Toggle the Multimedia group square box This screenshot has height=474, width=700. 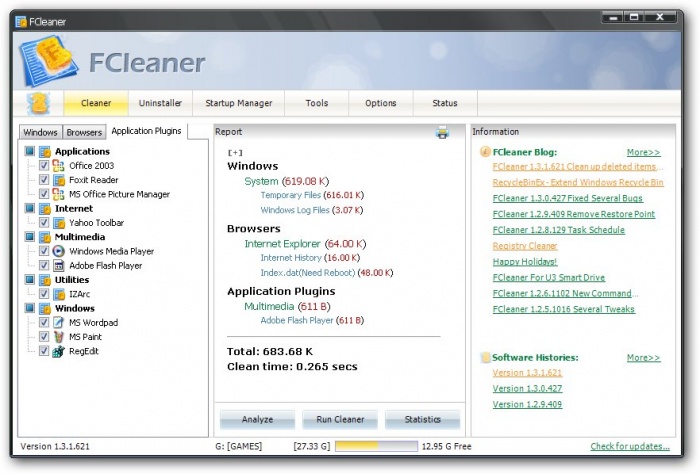(30, 237)
